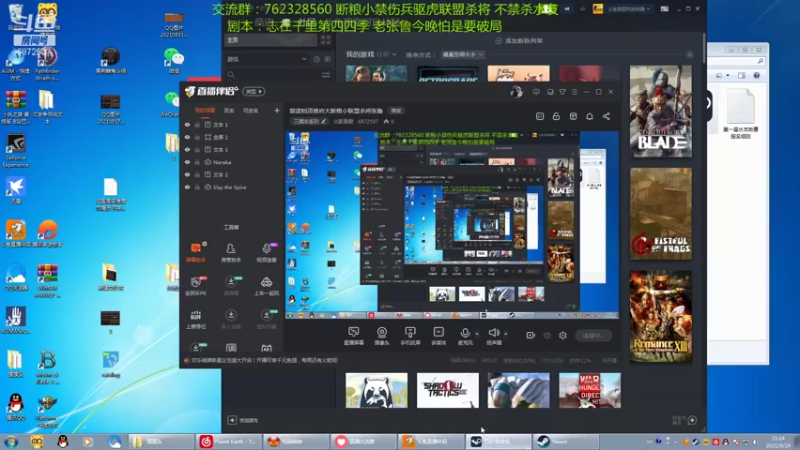Viewport: 800px width, 450px height.
Task: Open the 全民乐PK tool
Action: (196, 286)
